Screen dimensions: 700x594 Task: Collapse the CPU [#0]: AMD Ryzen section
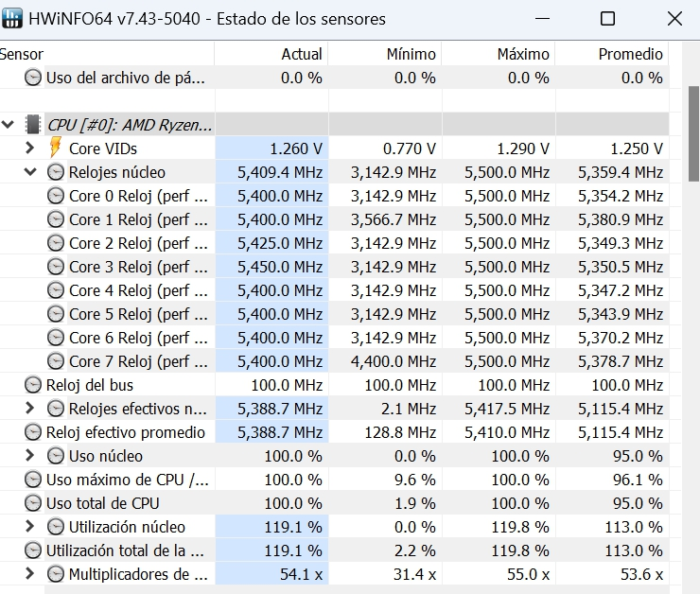(8, 125)
